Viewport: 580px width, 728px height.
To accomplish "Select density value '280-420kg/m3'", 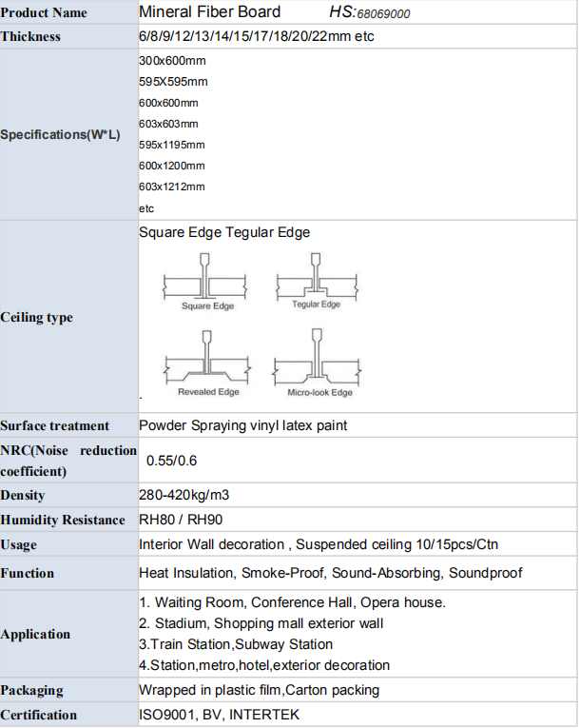I will 184,495.
